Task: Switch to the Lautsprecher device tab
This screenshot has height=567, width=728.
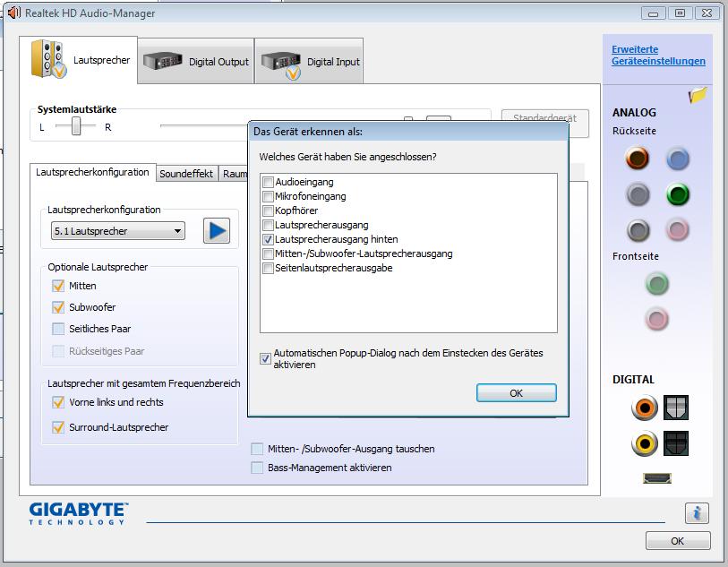Action: tap(79, 60)
